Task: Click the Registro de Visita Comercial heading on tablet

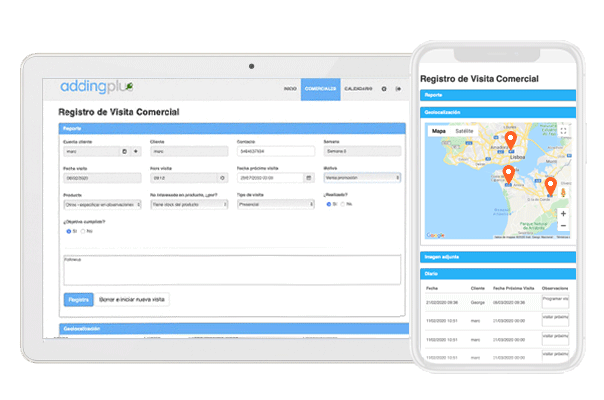Action: [119, 112]
